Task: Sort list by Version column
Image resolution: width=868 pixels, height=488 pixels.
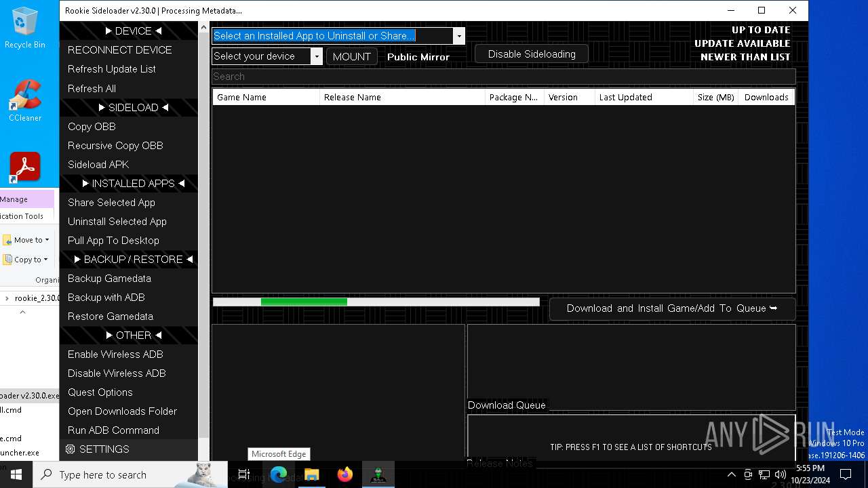Action: point(570,97)
